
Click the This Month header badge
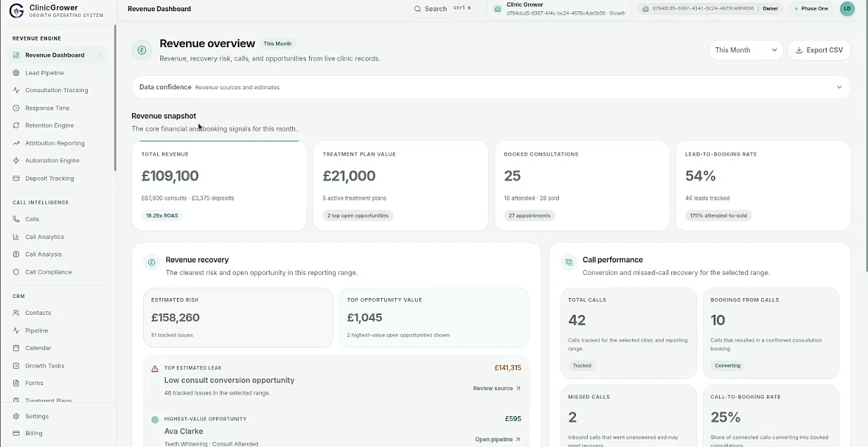(x=277, y=44)
